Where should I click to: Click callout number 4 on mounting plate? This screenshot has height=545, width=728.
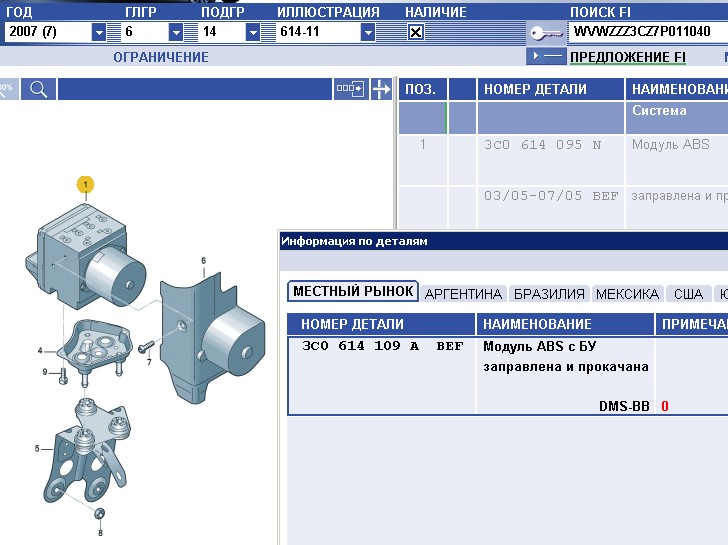[40, 351]
